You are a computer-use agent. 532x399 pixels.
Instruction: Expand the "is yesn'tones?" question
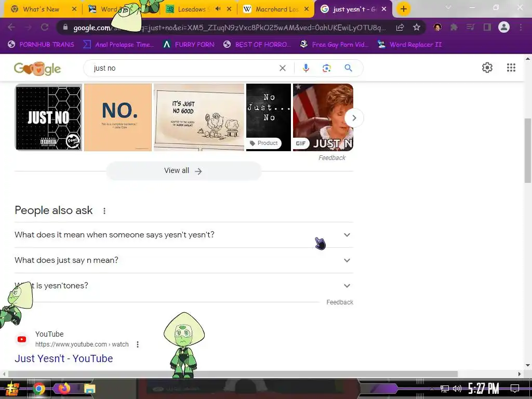click(184, 286)
